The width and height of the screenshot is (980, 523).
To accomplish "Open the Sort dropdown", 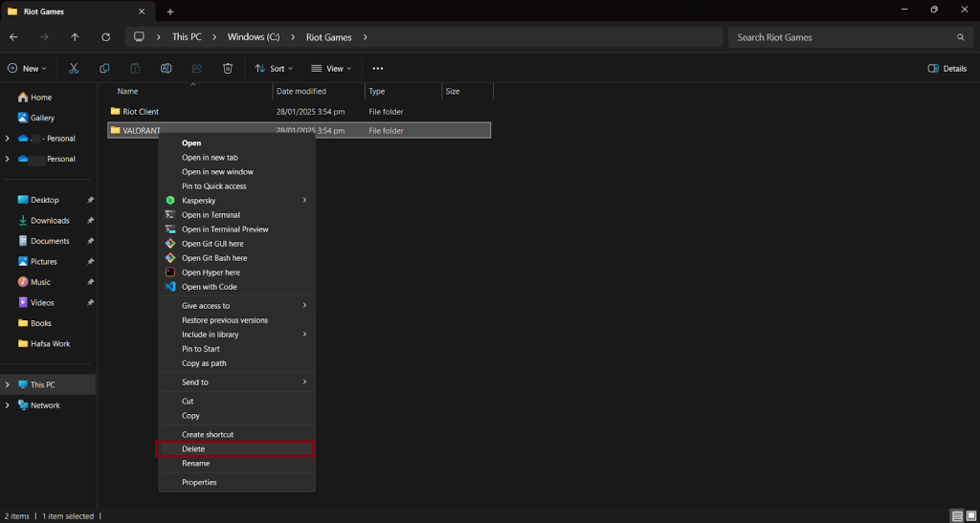I will point(274,69).
